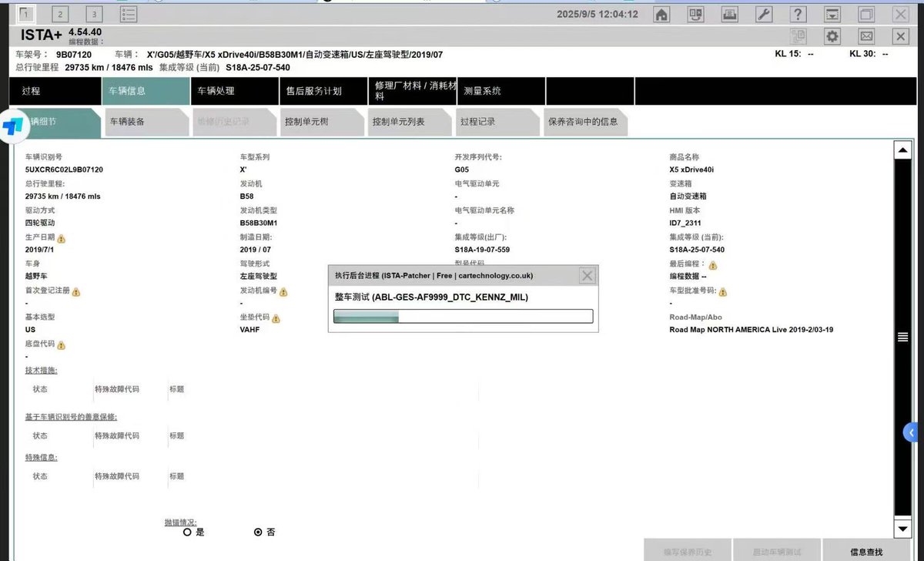Switch to operation slot 1 icon
Viewport: 924px width, 561px height.
click(25, 14)
